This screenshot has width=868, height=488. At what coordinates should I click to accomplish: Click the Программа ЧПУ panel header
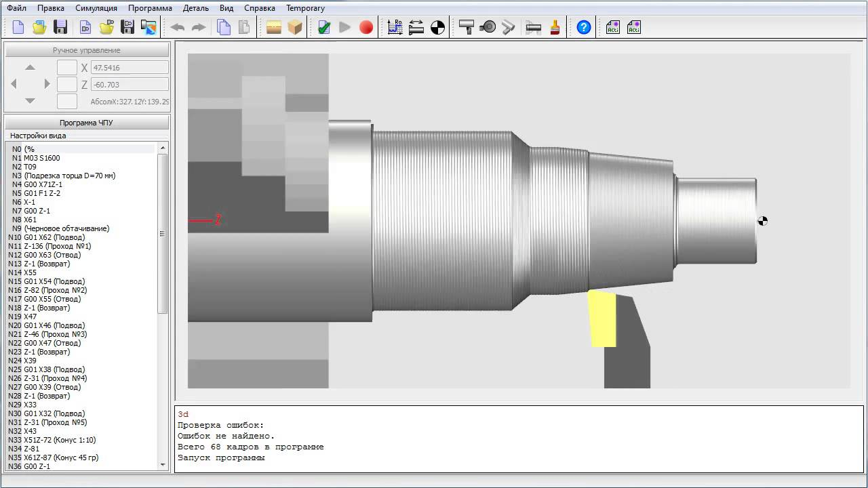87,123
